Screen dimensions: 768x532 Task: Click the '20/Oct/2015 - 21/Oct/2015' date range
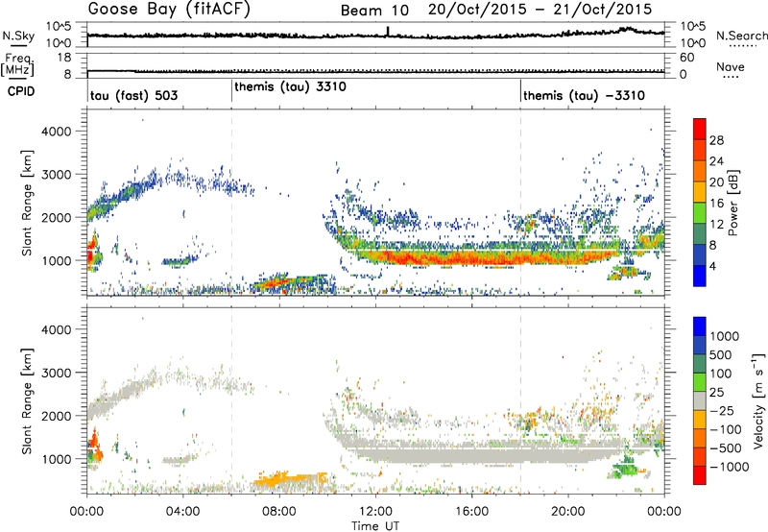coord(540,10)
